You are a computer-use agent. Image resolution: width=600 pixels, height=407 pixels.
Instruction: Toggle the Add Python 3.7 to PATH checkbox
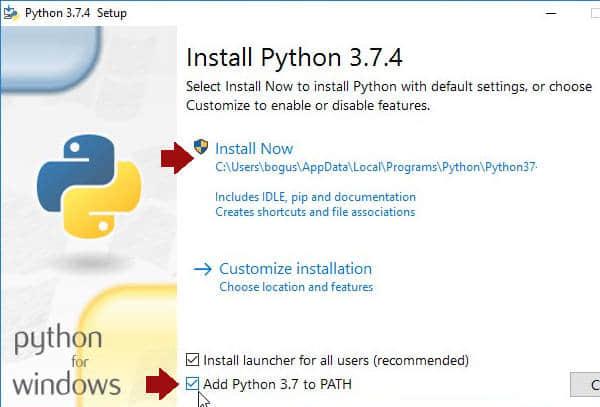[x=193, y=384]
